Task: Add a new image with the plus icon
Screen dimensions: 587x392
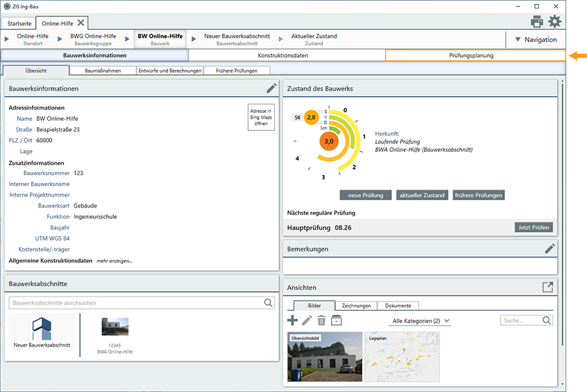Action: click(x=292, y=320)
